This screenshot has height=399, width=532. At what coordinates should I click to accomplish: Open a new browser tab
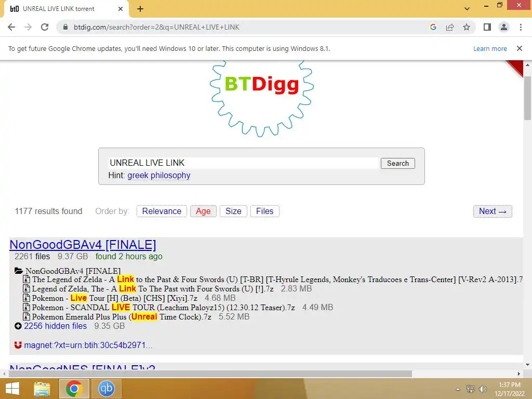(x=140, y=9)
